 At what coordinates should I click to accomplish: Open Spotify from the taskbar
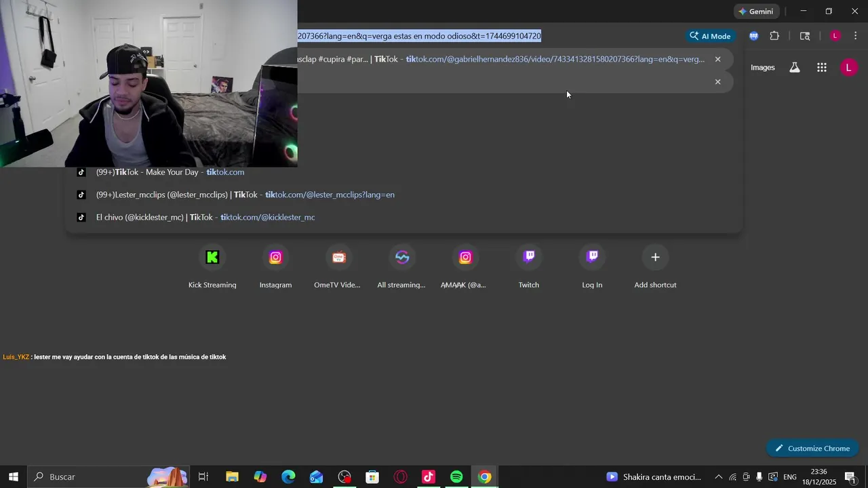(456, 476)
